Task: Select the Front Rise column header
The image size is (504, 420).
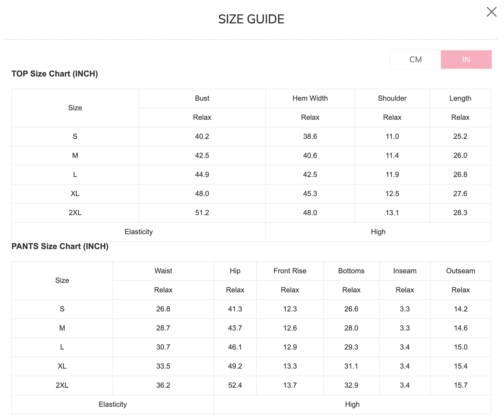Action: [290, 271]
